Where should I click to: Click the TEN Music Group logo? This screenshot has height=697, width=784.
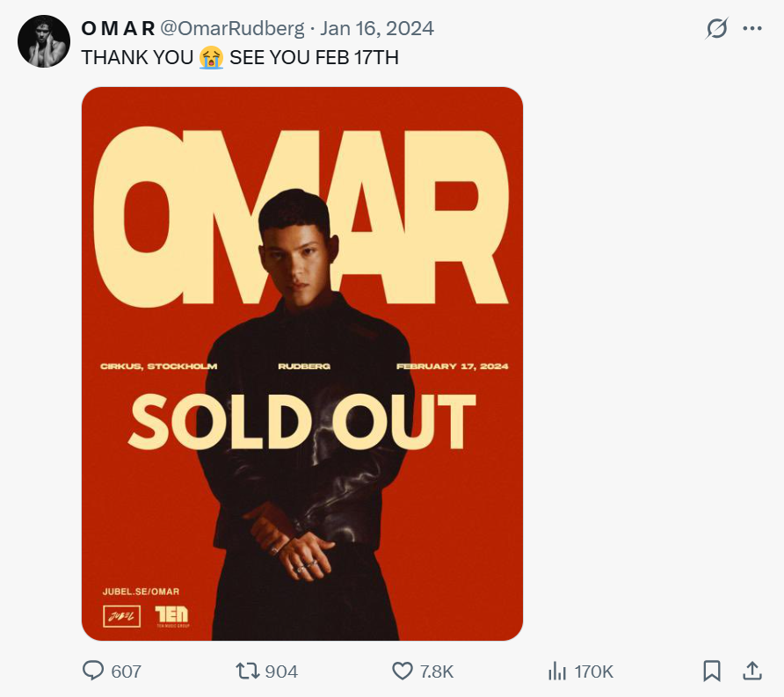tap(171, 615)
